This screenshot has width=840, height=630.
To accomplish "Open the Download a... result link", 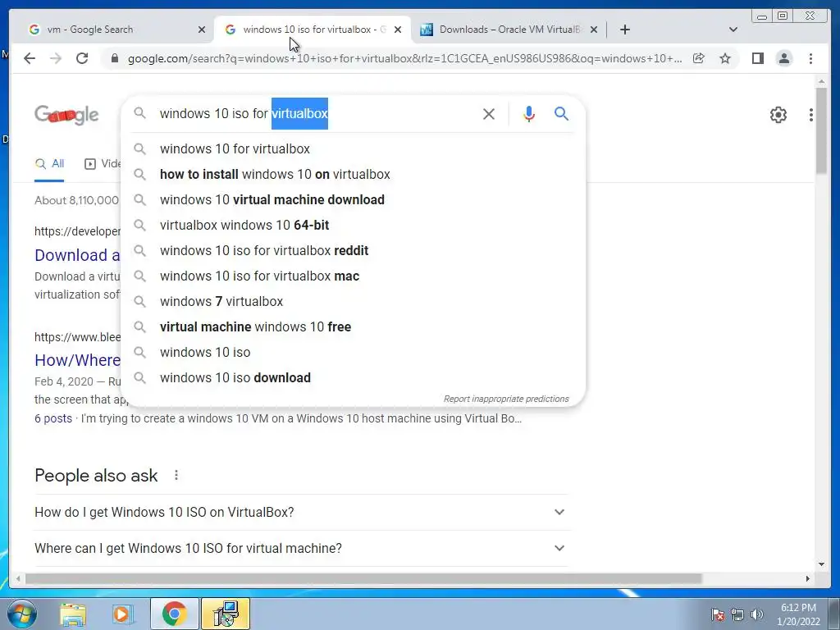I will tap(77, 255).
